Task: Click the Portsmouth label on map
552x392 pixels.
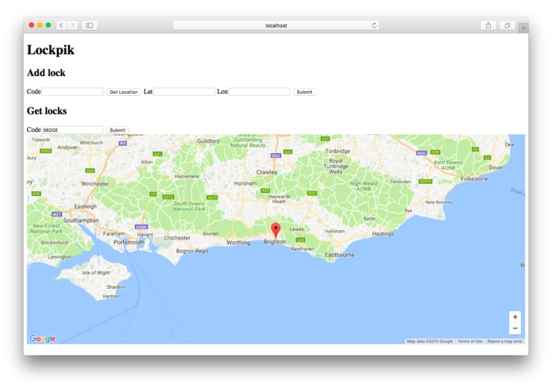Action: point(129,242)
